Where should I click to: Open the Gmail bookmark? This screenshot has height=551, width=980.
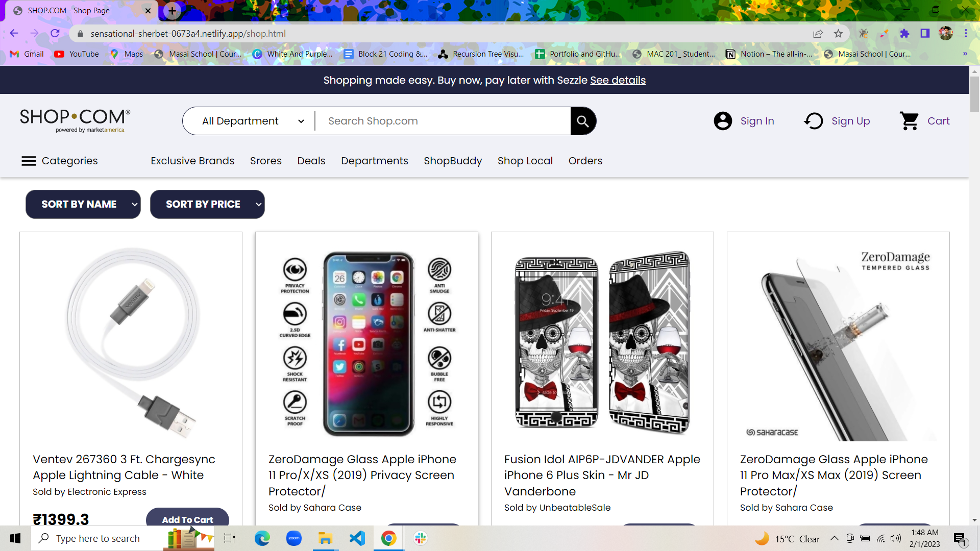click(x=27, y=54)
